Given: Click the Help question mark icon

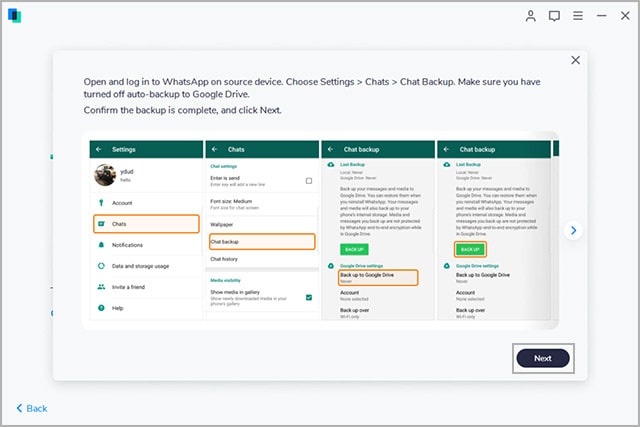Looking at the screenshot, I should pos(101,308).
